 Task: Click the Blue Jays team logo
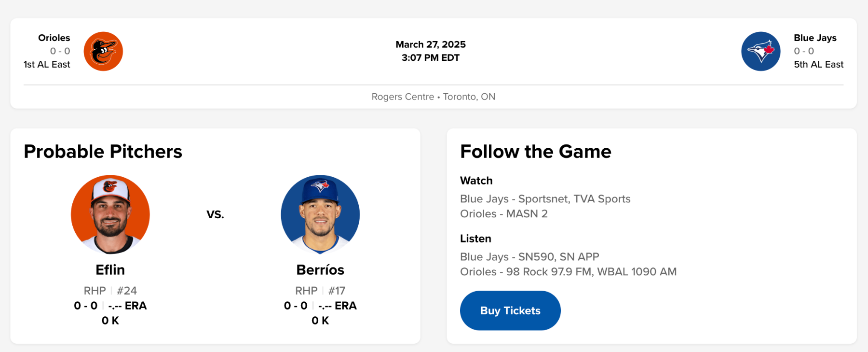pyautogui.click(x=760, y=51)
